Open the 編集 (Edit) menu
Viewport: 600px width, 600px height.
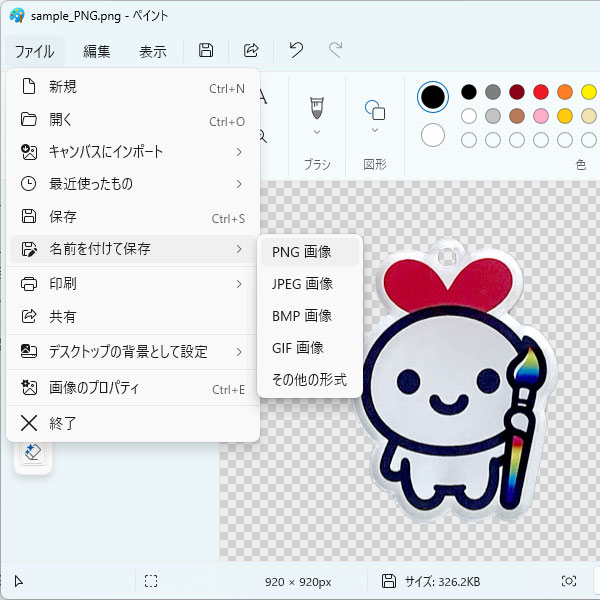(97, 51)
